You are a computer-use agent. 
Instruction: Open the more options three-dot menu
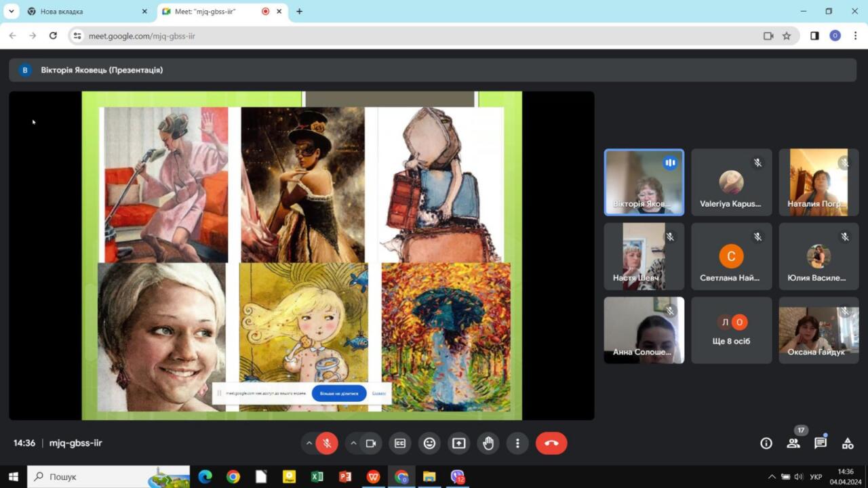pos(517,443)
